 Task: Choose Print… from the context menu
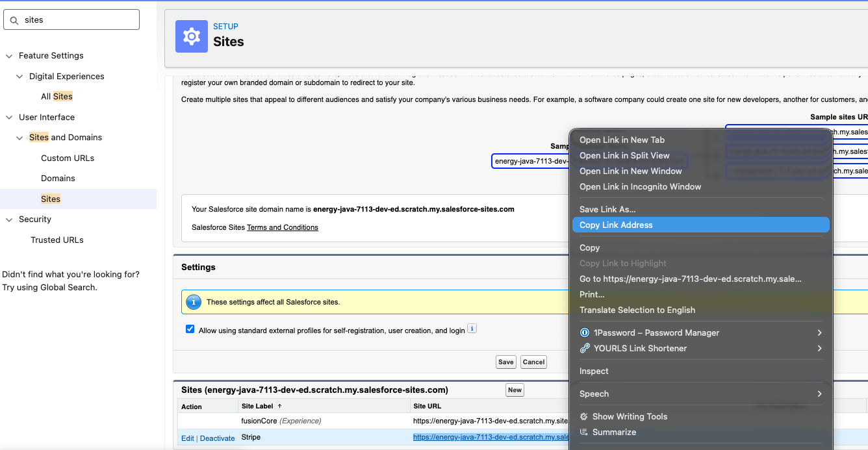(700, 294)
